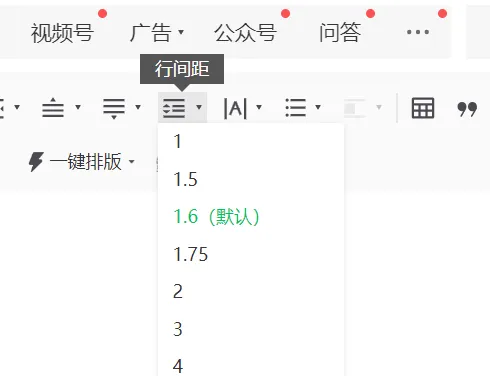Click the paragraph spacing before icon

click(x=53, y=107)
